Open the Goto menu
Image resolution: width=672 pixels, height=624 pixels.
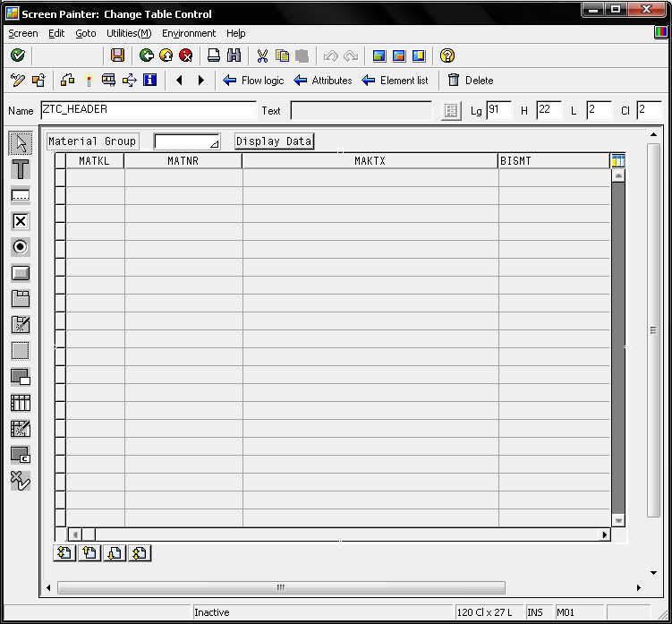[x=86, y=33]
